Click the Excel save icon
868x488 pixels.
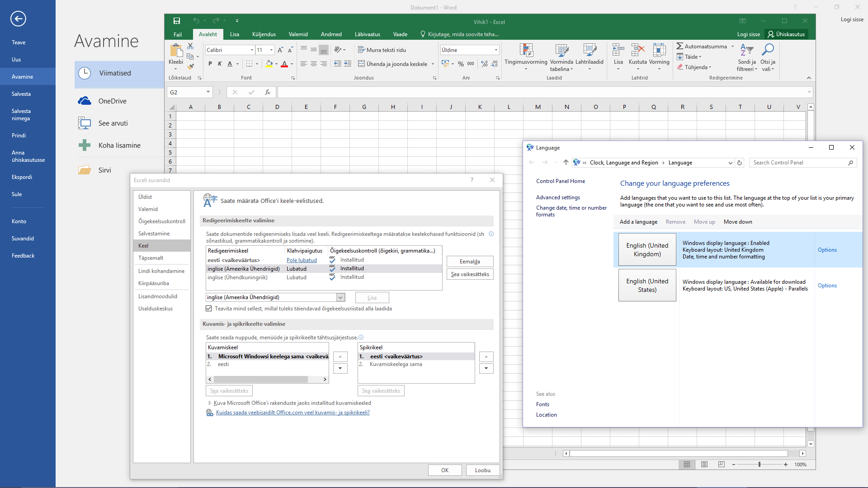(x=177, y=21)
